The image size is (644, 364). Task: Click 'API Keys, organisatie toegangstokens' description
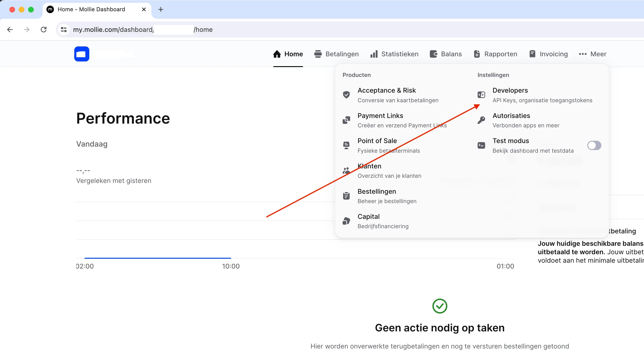tap(542, 100)
